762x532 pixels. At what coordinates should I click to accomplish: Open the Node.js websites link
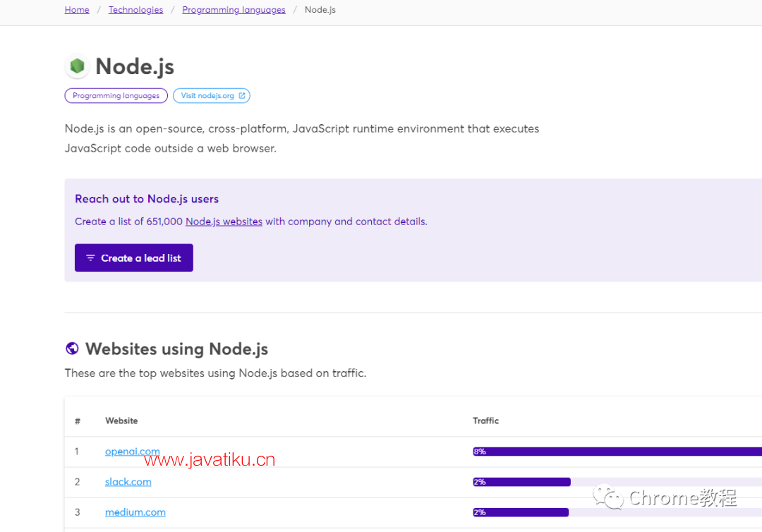[x=224, y=222]
